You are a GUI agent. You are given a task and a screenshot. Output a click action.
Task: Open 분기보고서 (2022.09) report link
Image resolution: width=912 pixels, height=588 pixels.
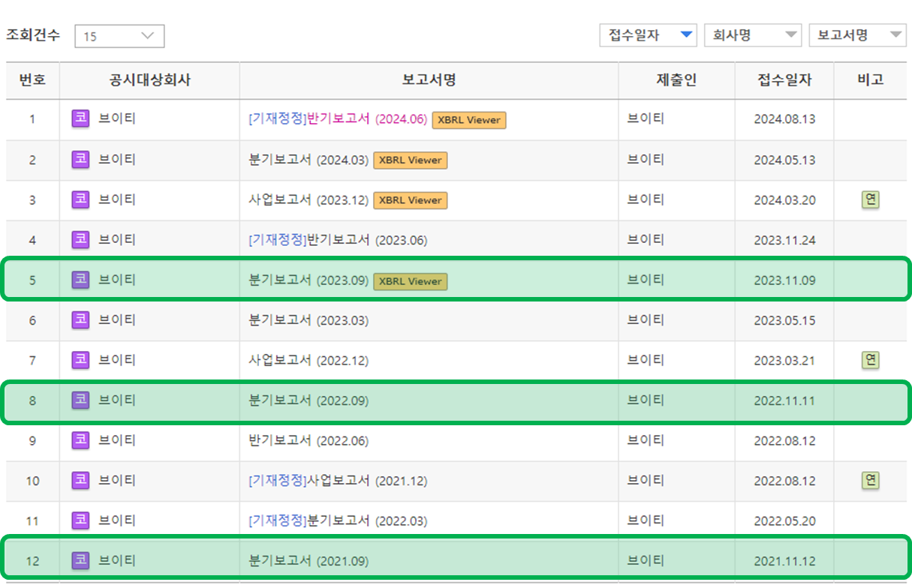(x=309, y=400)
